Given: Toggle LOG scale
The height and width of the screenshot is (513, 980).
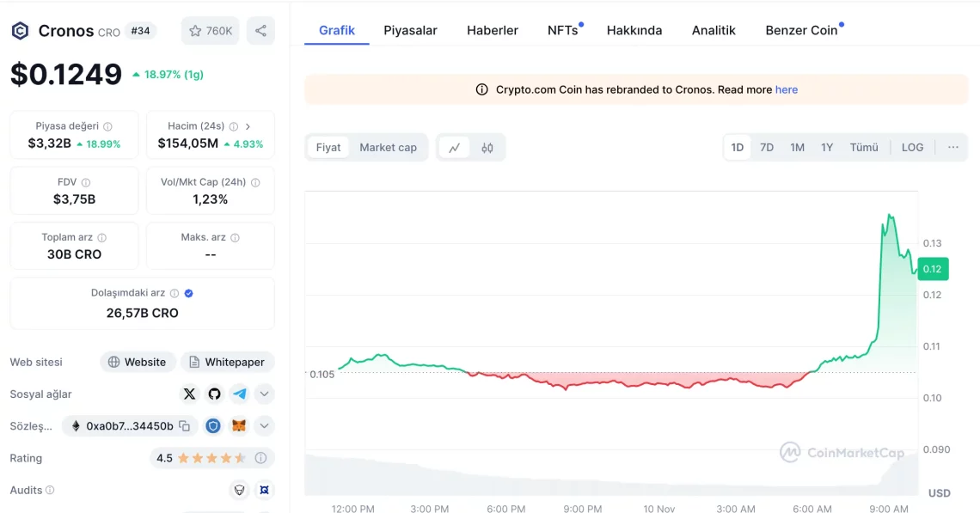Looking at the screenshot, I should pyautogui.click(x=912, y=148).
